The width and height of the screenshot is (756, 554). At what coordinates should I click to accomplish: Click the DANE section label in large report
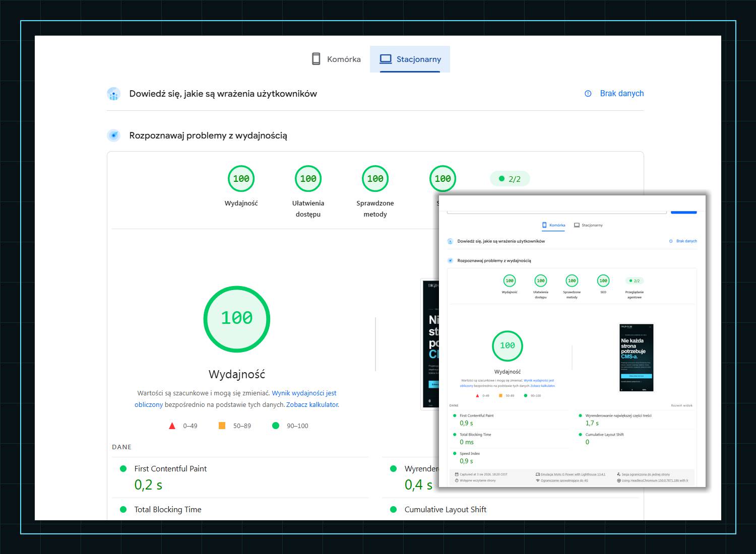pos(121,447)
